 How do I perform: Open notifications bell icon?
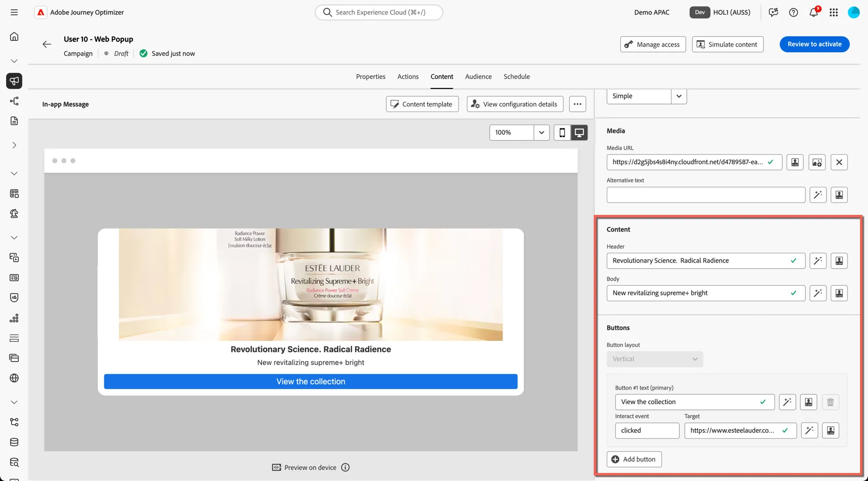[x=813, y=13]
